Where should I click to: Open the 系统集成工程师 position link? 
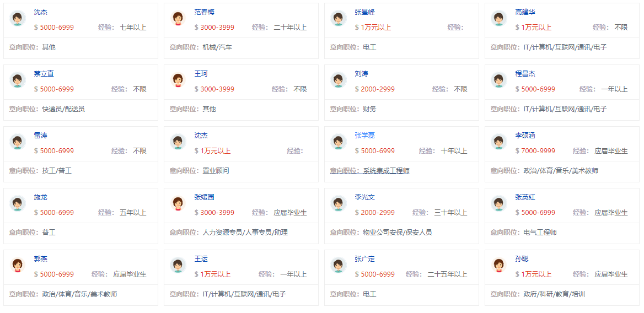(386, 171)
